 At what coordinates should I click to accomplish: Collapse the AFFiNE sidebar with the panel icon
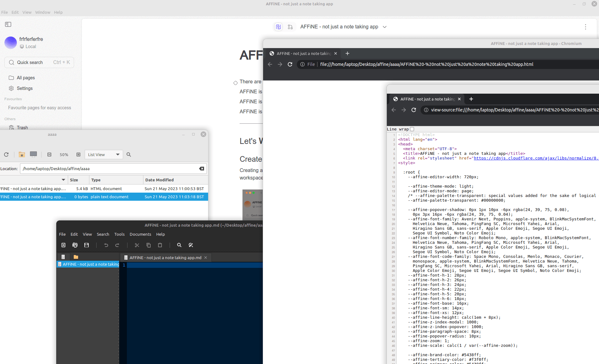(8, 24)
